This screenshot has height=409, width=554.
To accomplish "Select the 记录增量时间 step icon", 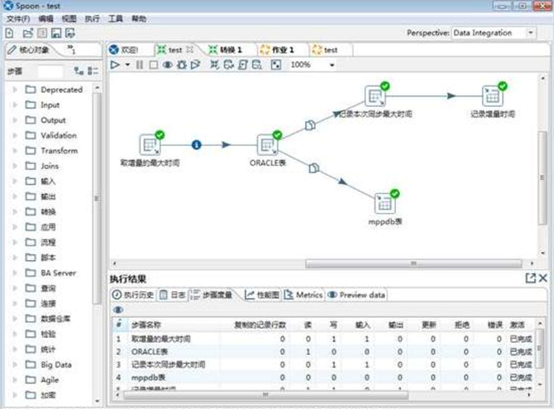I will tap(493, 96).
